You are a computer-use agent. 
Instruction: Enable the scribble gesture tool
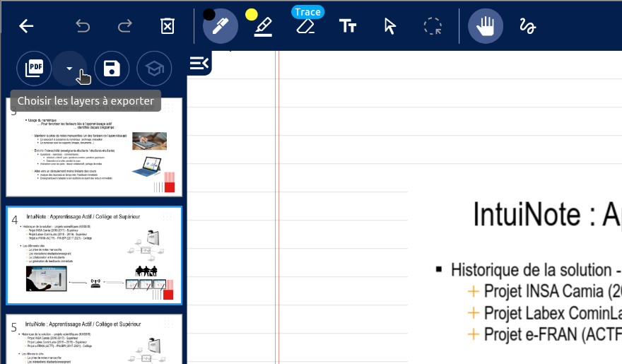528,27
